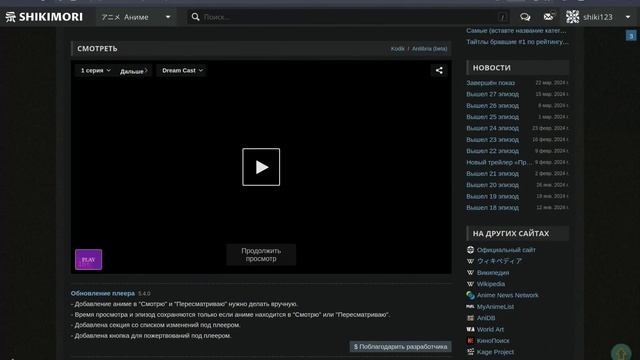Click the Official site globe icon
640x360 pixels.
point(470,250)
